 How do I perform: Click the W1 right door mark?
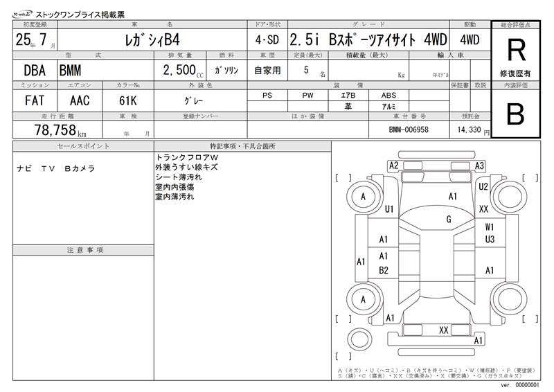(x=490, y=227)
